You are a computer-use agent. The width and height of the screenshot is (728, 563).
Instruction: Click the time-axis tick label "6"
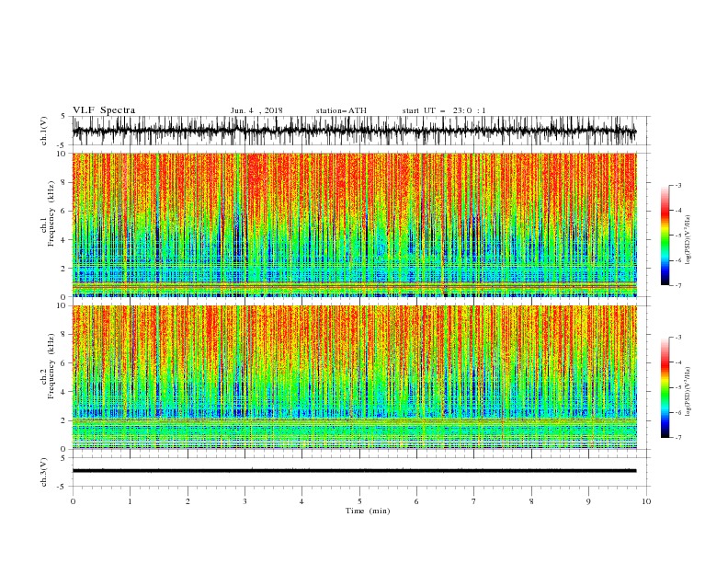[x=416, y=501]
